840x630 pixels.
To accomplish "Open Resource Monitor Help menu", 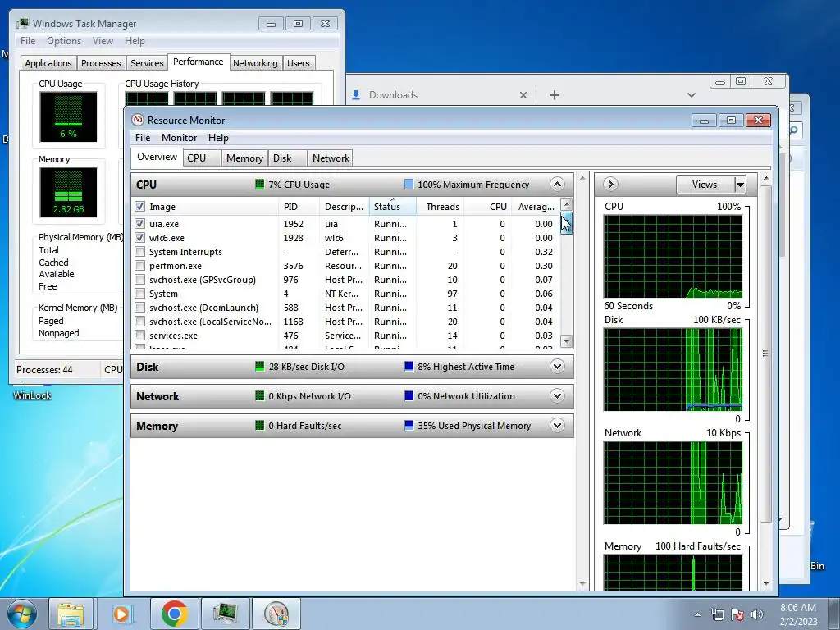I will [x=218, y=138].
